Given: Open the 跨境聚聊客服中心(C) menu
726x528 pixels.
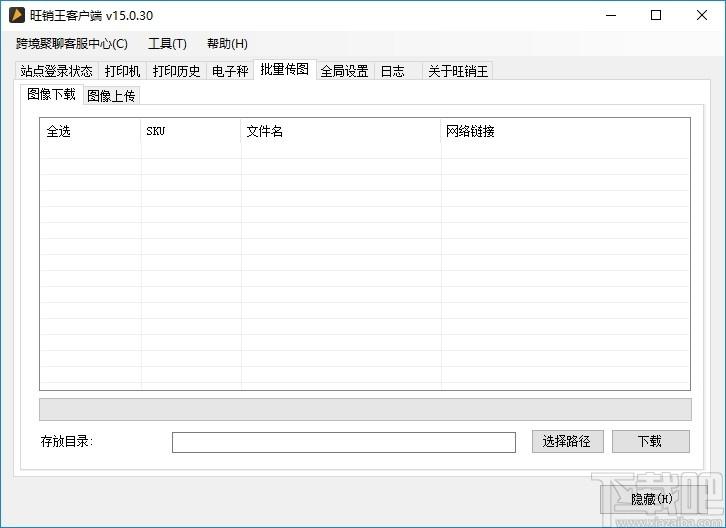Looking at the screenshot, I should tap(72, 44).
